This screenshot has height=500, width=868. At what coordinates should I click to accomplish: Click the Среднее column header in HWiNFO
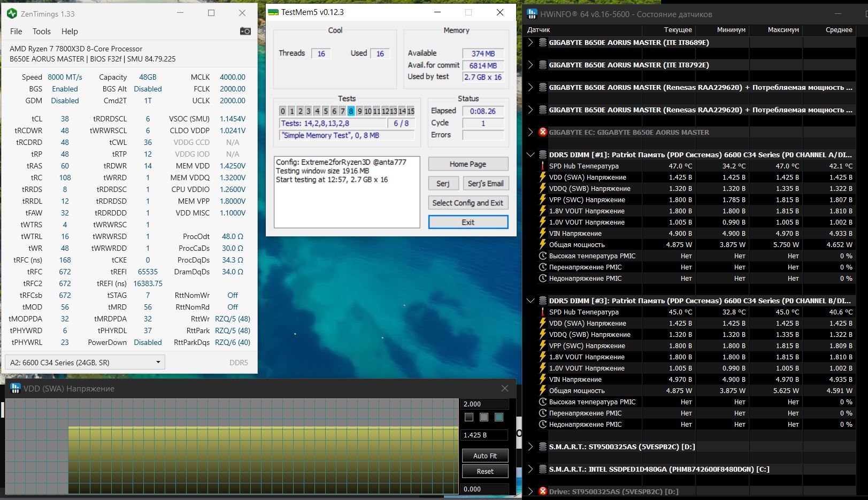point(839,30)
